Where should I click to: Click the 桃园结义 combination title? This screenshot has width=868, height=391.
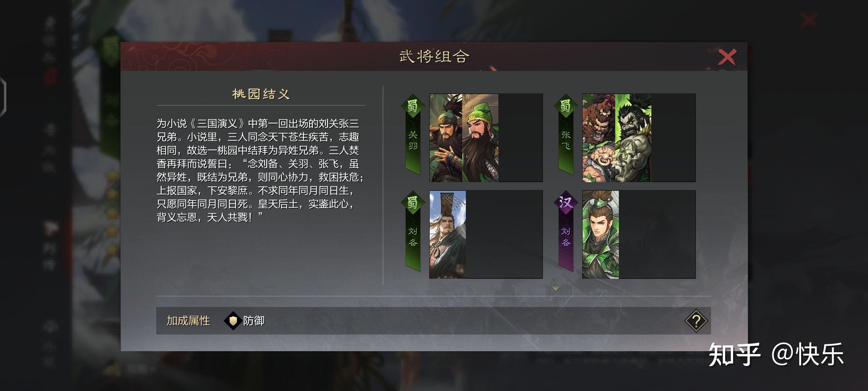[261, 94]
